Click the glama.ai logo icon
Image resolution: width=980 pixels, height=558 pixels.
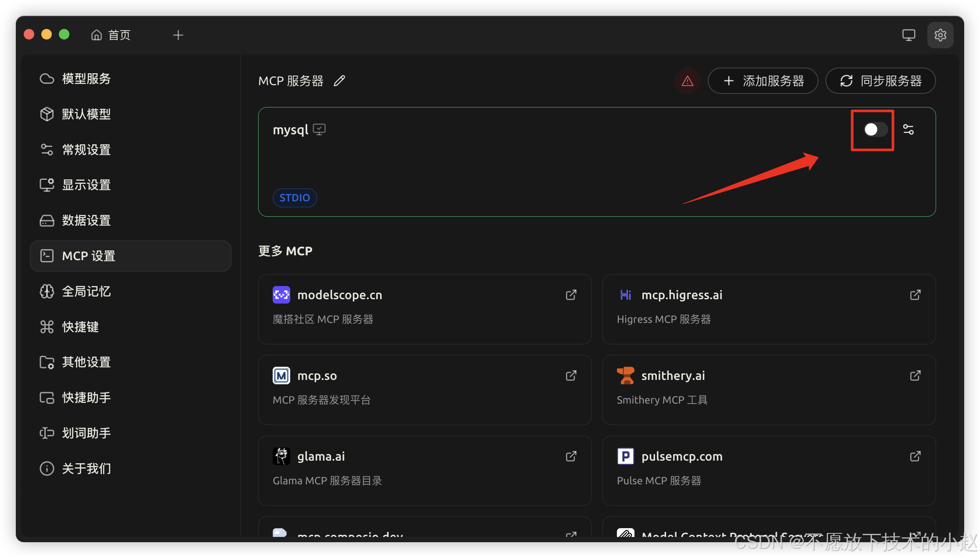(x=281, y=456)
